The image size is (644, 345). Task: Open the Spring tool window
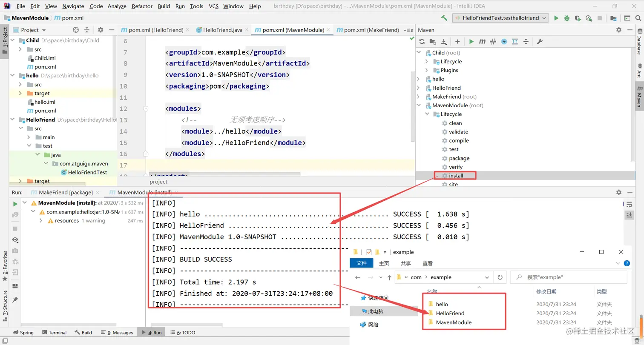(x=23, y=332)
